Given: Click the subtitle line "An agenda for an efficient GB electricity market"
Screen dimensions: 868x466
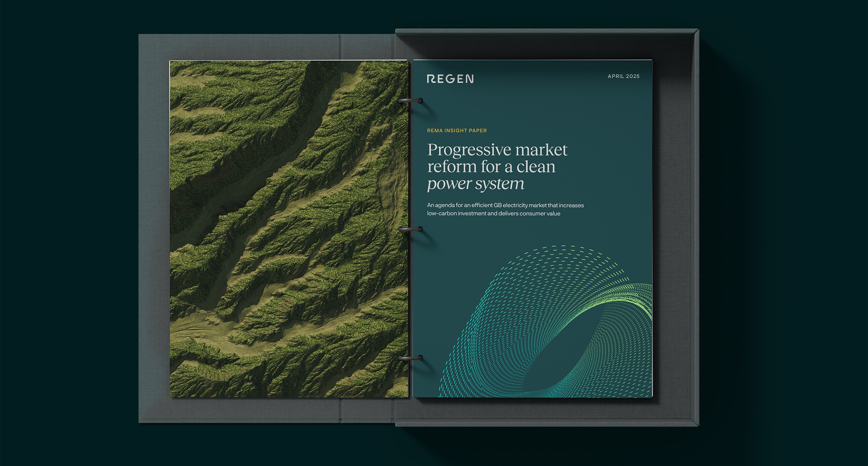Looking at the screenshot, I should (x=505, y=205).
